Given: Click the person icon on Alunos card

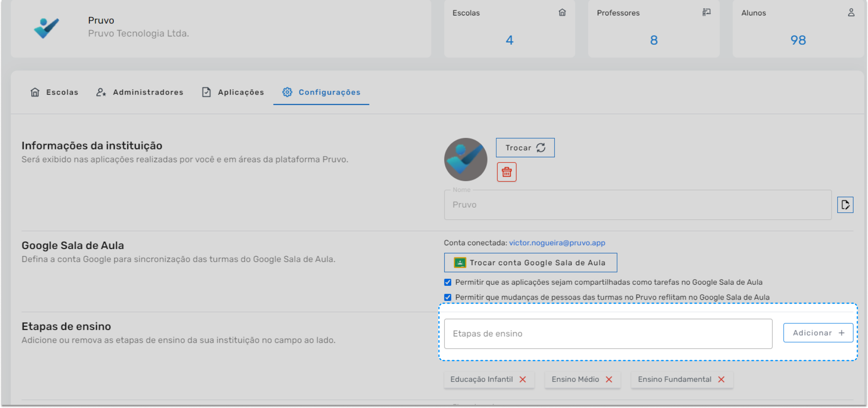Looking at the screenshot, I should 851,13.
